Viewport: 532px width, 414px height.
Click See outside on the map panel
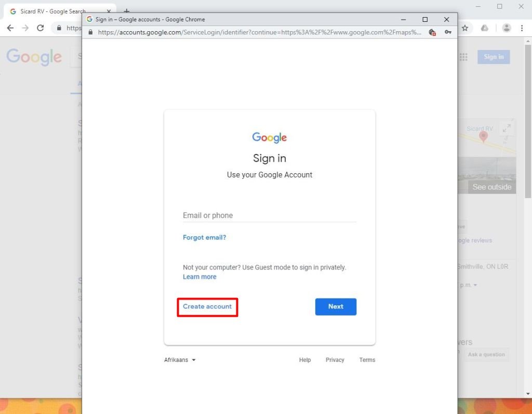[491, 187]
